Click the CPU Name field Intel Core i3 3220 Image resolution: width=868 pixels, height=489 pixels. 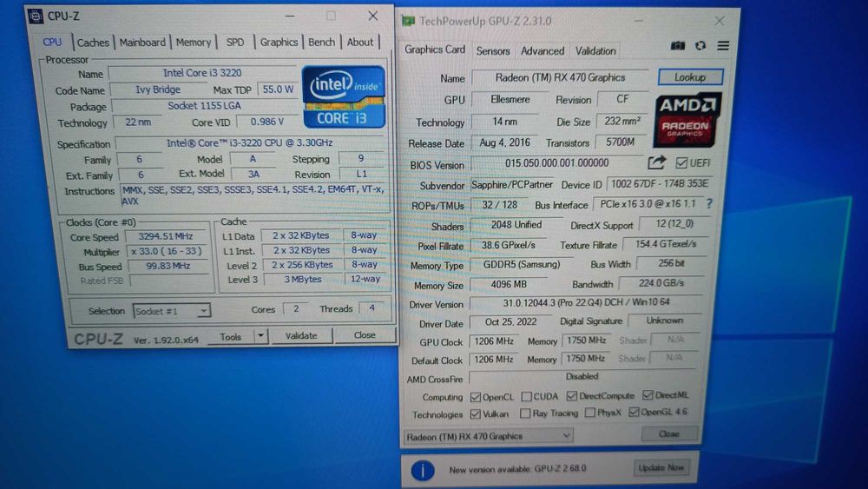202,73
